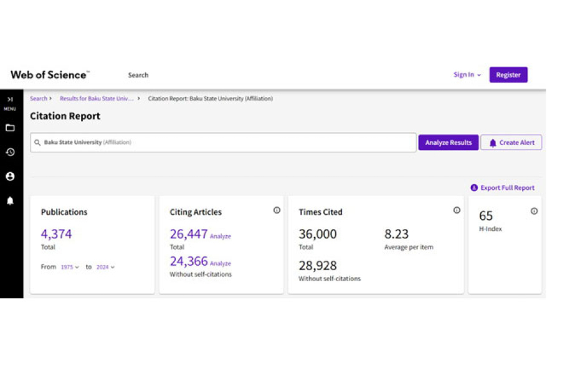
Task: Click bell icon on Create Alert
Action: tap(493, 143)
